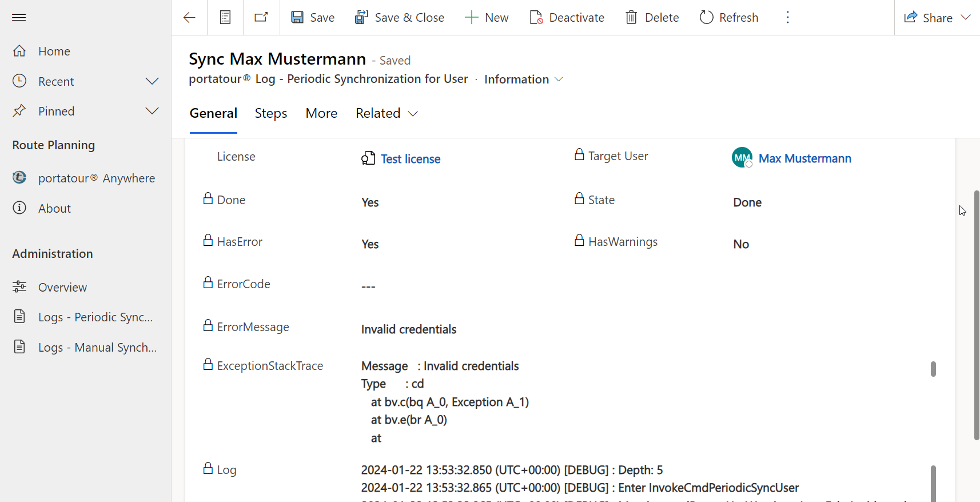Viewport: 980px width, 502px height.
Task: Click the Logs - Periodic Sync document icon
Action: 19,316
